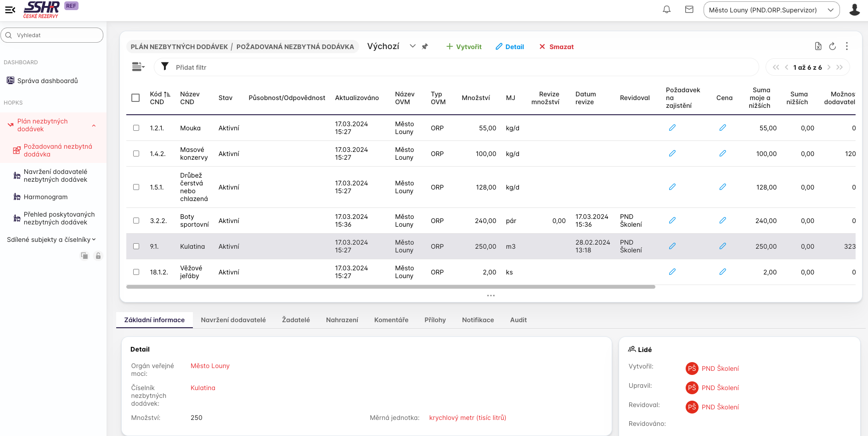Open the Navržení dodavatelé tab
868x436 pixels.
point(233,320)
